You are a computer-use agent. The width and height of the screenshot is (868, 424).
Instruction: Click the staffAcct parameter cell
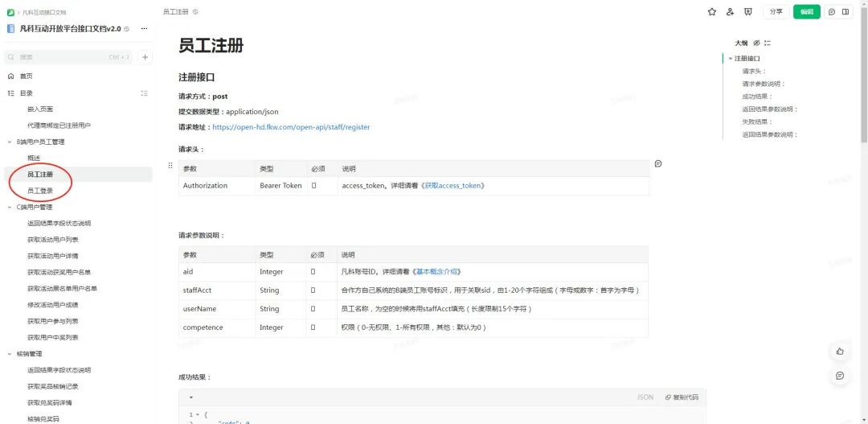tap(217, 290)
